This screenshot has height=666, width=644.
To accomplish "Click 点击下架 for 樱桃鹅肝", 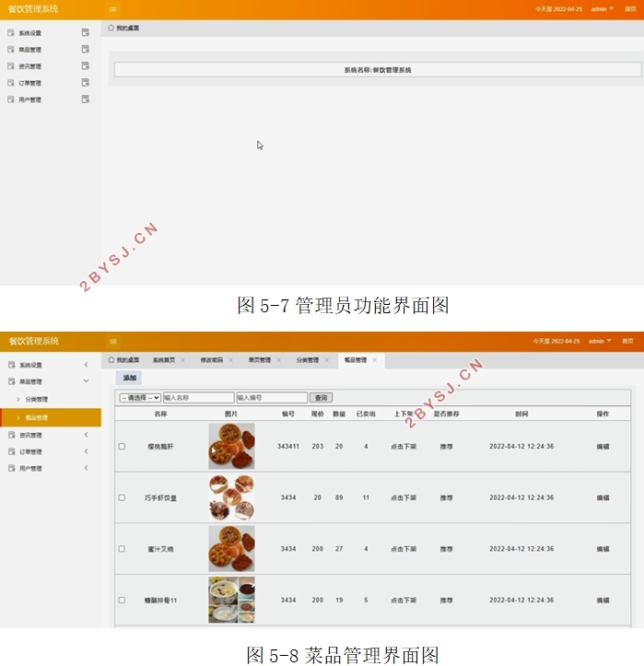I will (404, 447).
